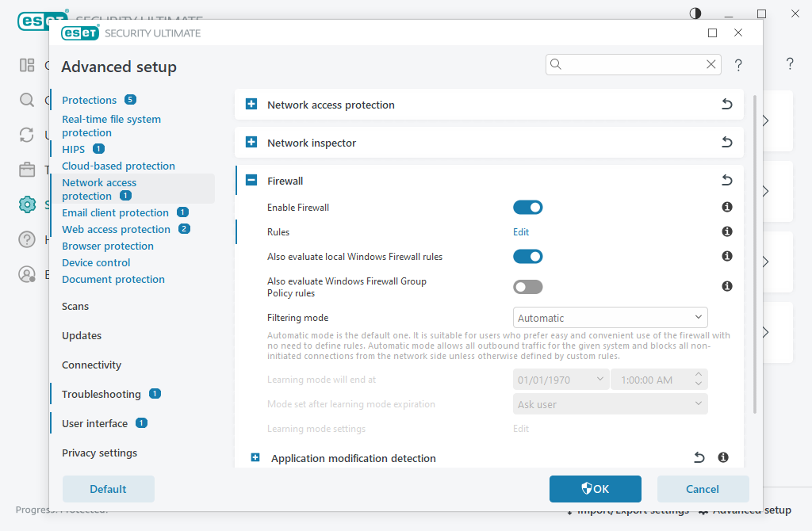Turn off Also evaluate local Windows Firewall rules

click(x=527, y=257)
